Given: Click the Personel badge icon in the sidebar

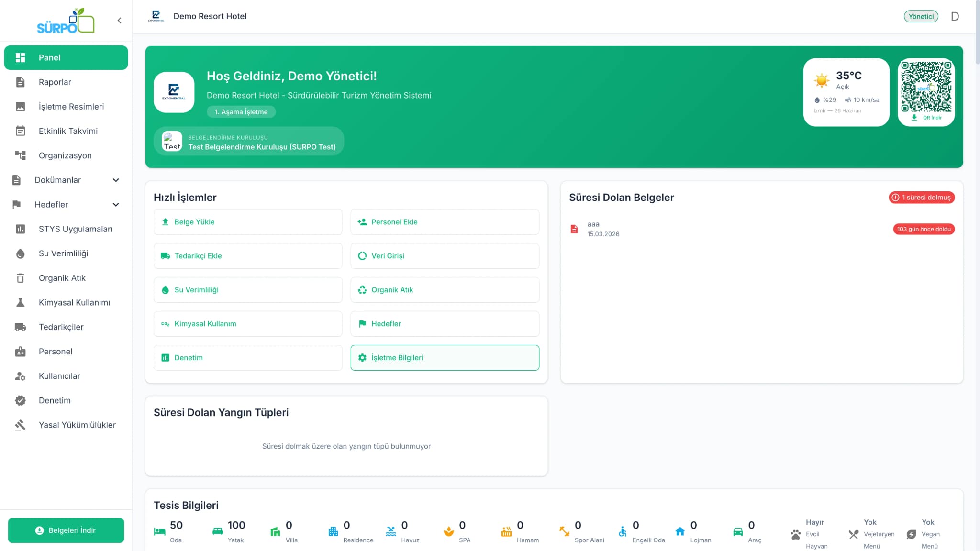Looking at the screenshot, I should click(20, 352).
